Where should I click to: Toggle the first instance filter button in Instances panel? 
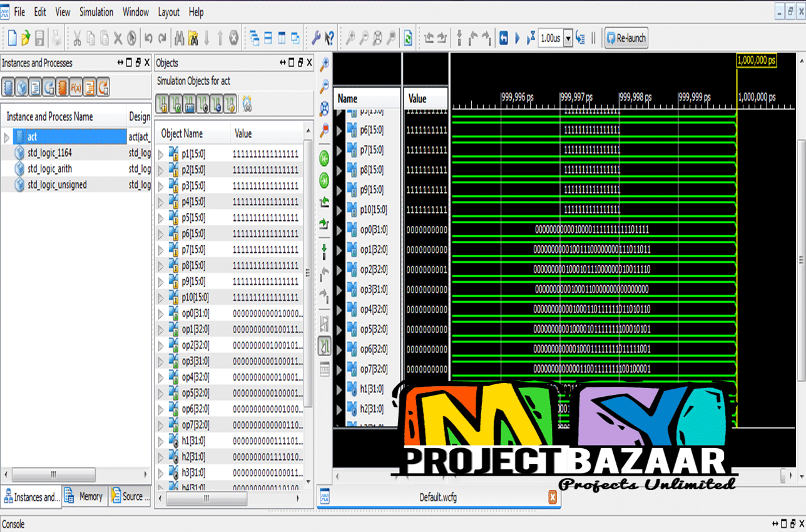8,88
